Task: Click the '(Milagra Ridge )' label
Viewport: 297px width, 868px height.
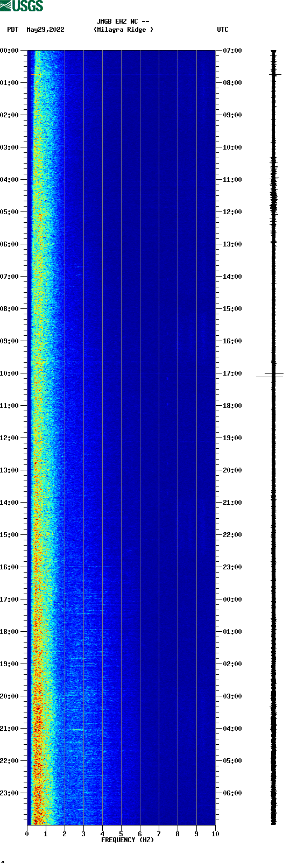Action: coord(123,30)
